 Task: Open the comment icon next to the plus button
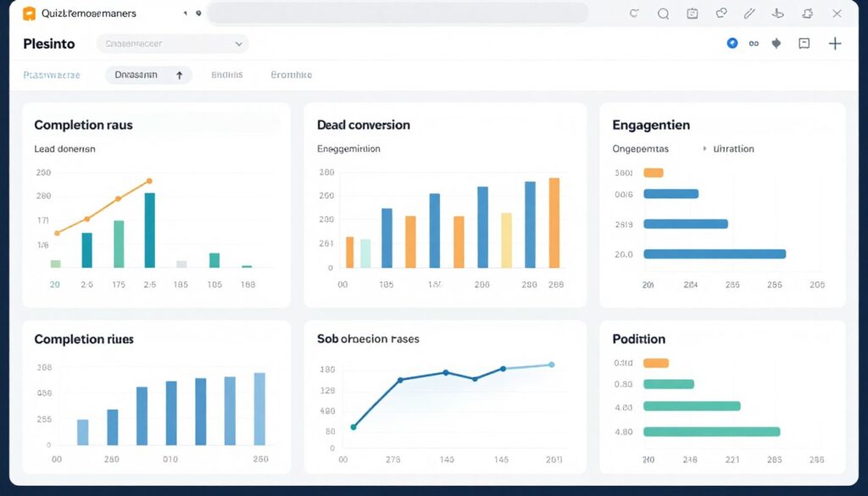point(804,43)
